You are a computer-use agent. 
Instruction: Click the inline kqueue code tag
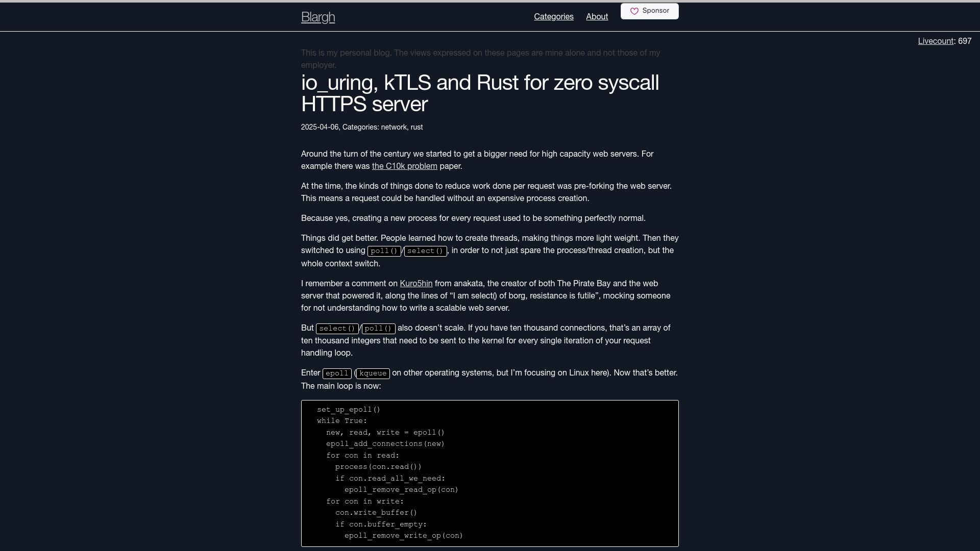click(373, 373)
